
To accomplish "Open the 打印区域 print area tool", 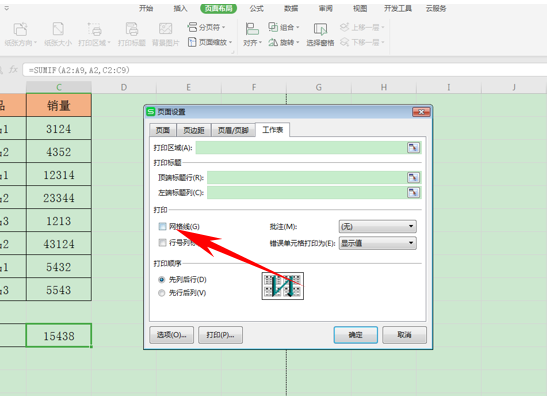I will [94, 34].
